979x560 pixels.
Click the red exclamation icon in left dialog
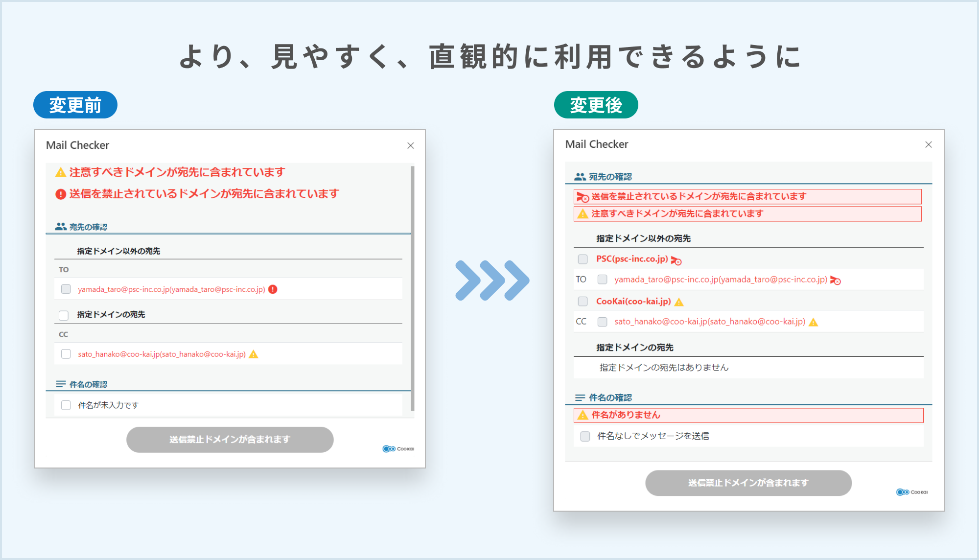(x=61, y=194)
